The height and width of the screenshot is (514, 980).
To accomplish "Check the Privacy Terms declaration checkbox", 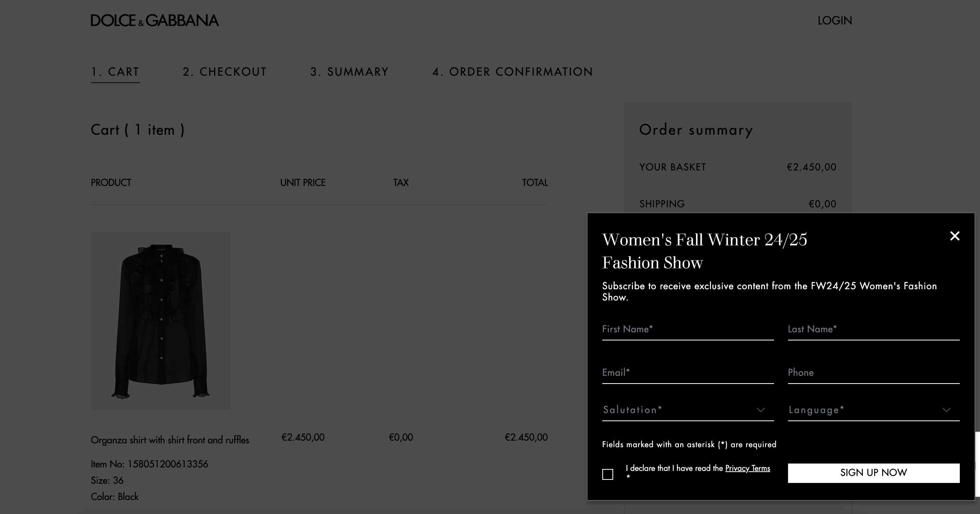I will (x=608, y=474).
